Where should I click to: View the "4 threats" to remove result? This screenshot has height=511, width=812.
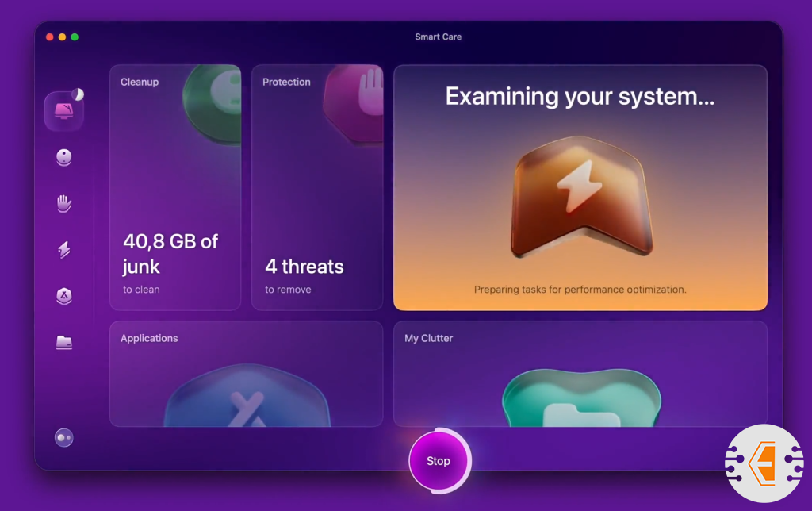click(304, 267)
